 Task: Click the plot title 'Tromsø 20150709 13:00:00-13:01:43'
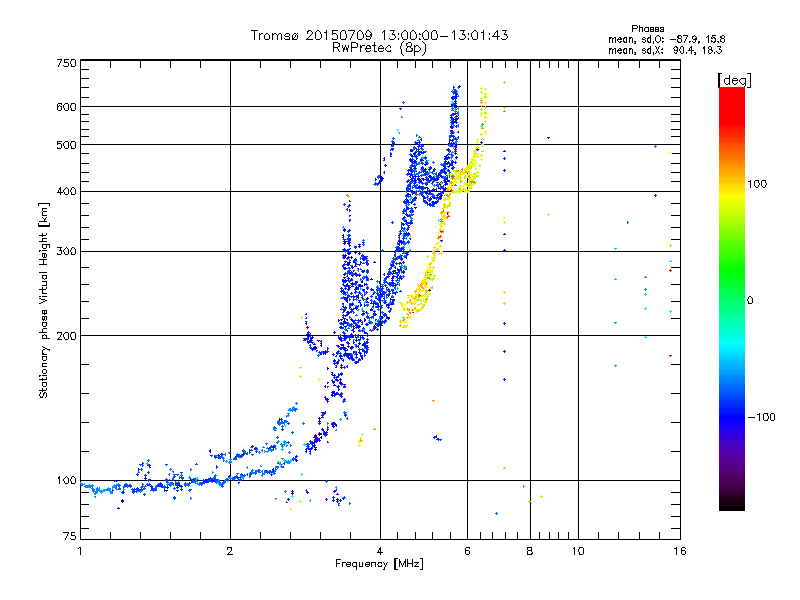(379, 35)
